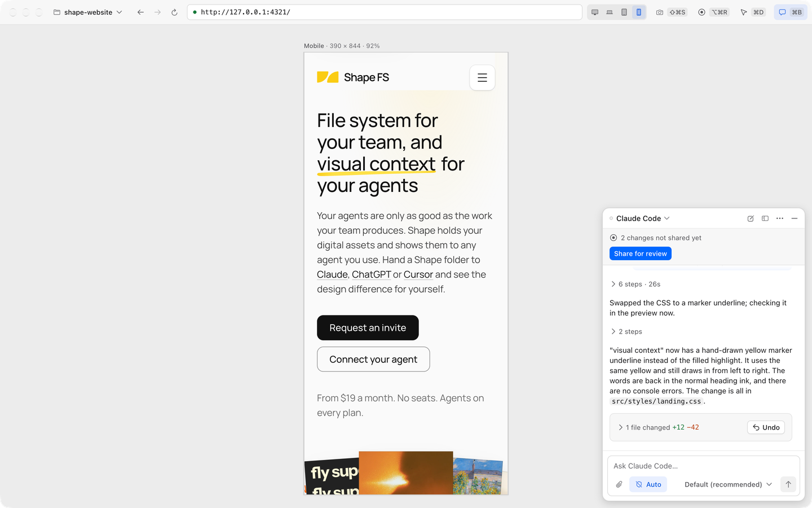Click the Shape FS logo
This screenshot has height=508, width=812.
353,77
